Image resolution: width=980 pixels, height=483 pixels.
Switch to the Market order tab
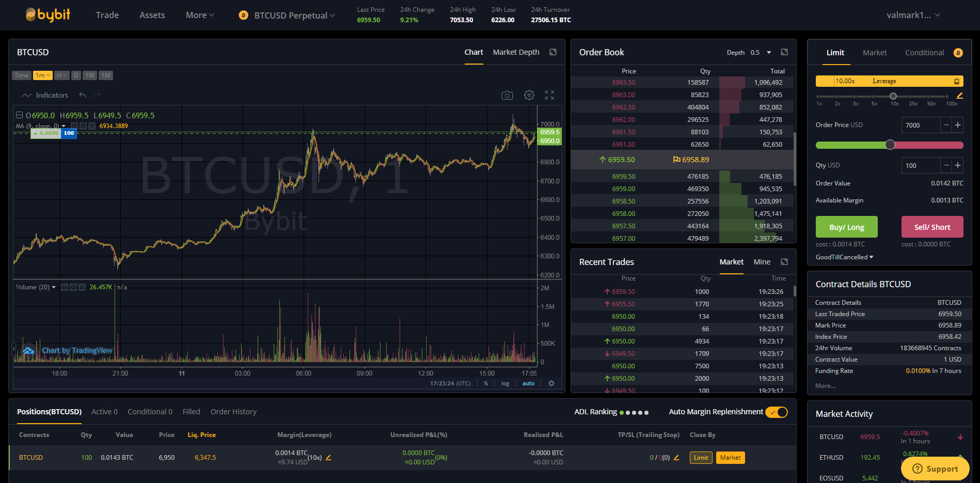pyautogui.click(x=875, y=53)
